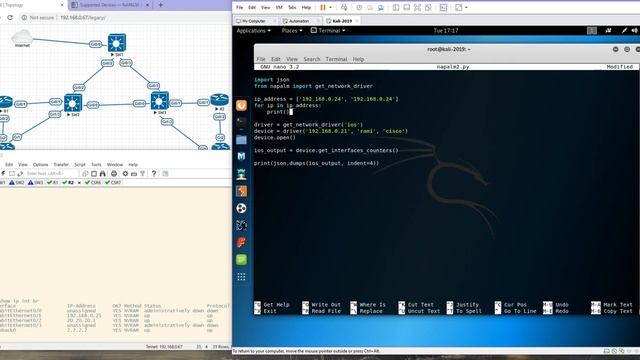Expand the VMware power options dropdown arrow
The height and width of the screenshot is (360, 640).
[330, 7]
